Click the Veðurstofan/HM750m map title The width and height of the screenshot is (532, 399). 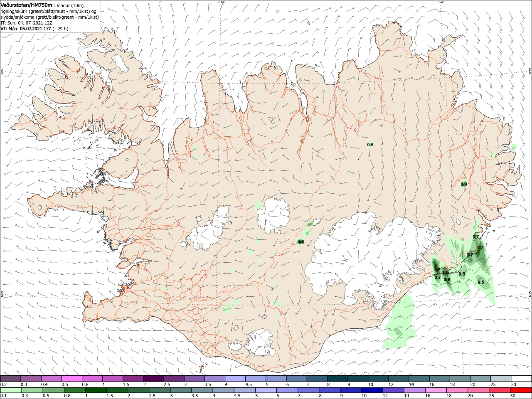click(27, 5)
